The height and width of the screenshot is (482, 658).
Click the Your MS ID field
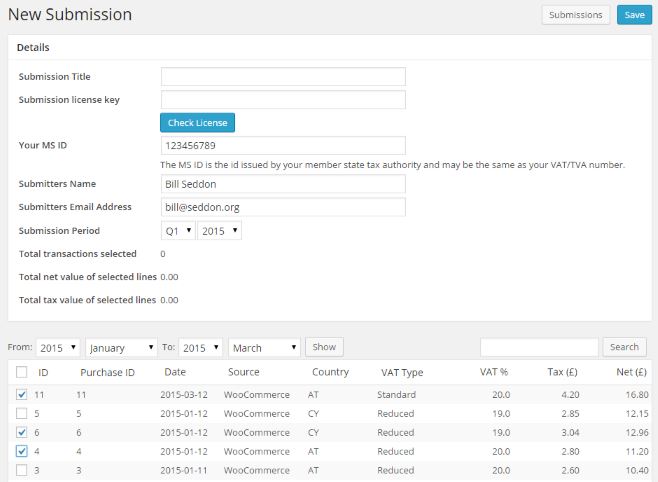tap(283, 145)
